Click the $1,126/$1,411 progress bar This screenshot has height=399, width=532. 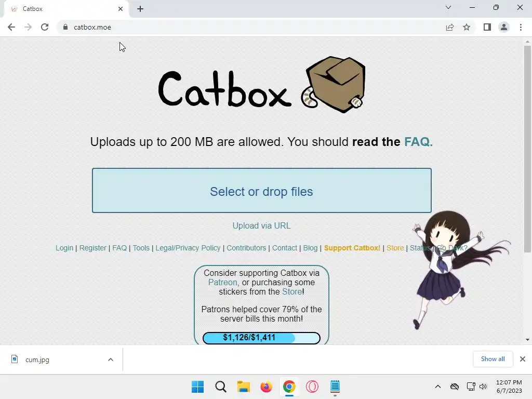[x=262, y=338]
